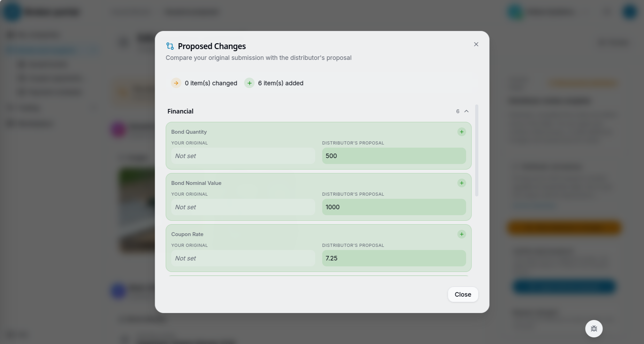Viewport: 644px width, 344px height.
Task: Click Bond Nominal Value proposal 1000
Action: 394,207
